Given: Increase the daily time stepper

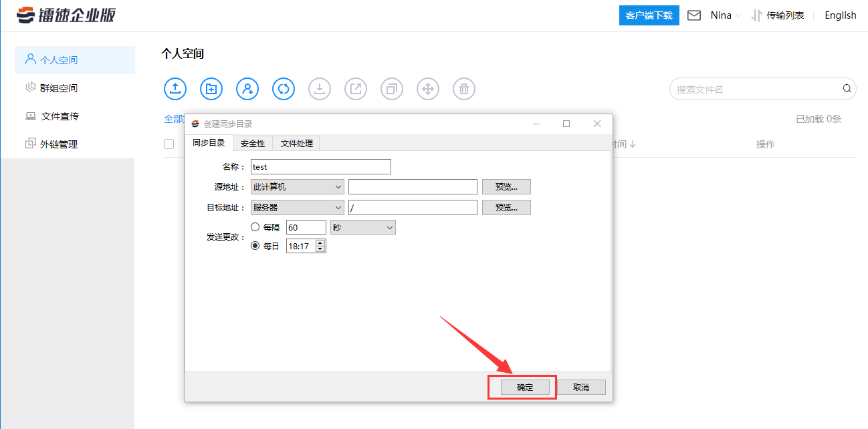Looking at the screenshot, I should [x=320, y=243].
